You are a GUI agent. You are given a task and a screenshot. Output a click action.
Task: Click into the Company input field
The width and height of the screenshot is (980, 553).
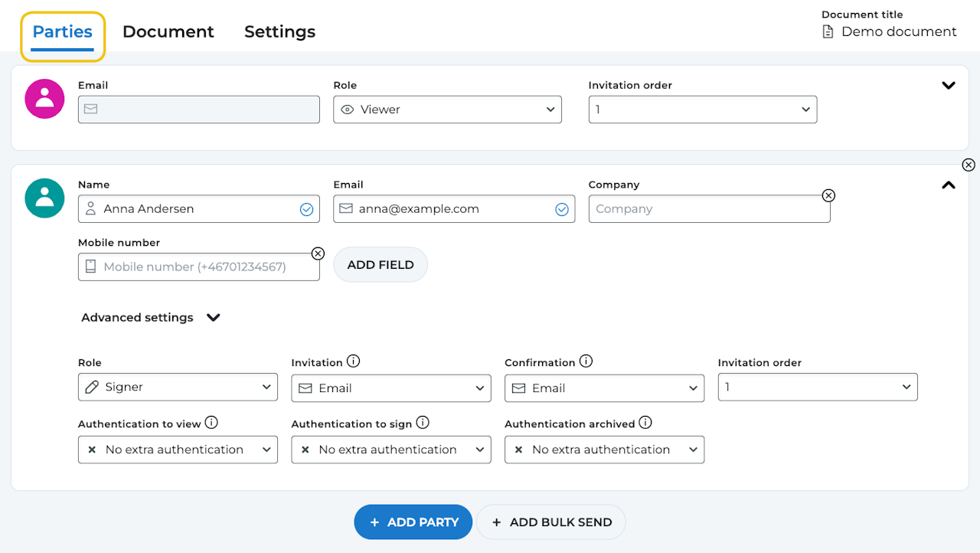pyautogui.click(x=704, y=209)
